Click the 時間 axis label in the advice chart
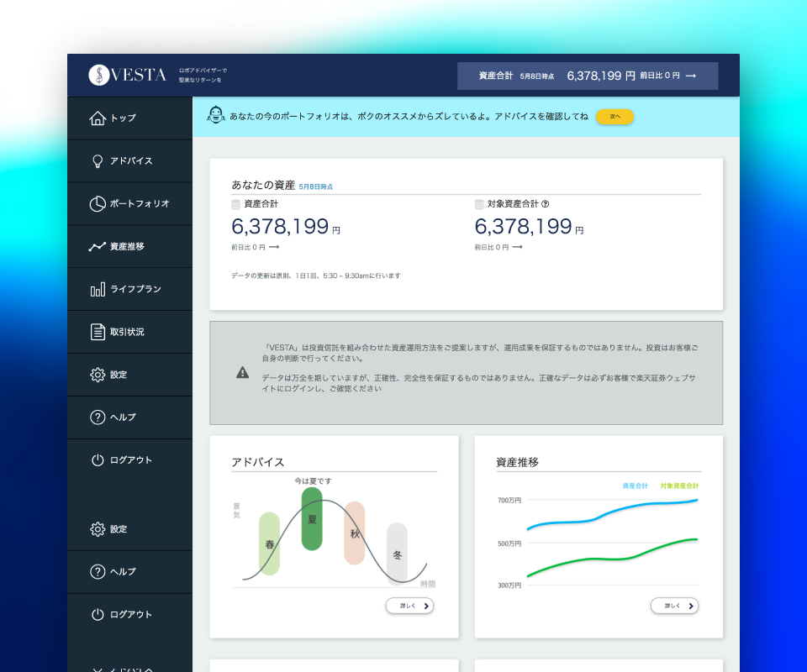This screenshot has height=672, width=807. [428, 584]
